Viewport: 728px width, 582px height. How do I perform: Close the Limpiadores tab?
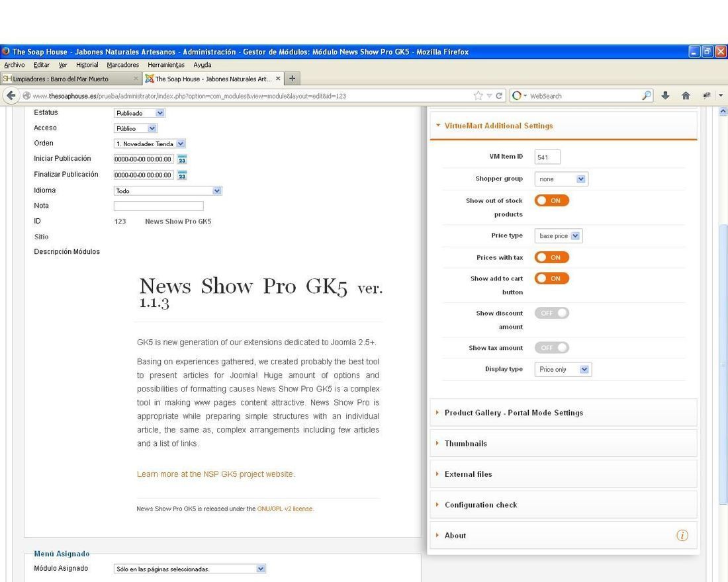(x=136, y=79)
